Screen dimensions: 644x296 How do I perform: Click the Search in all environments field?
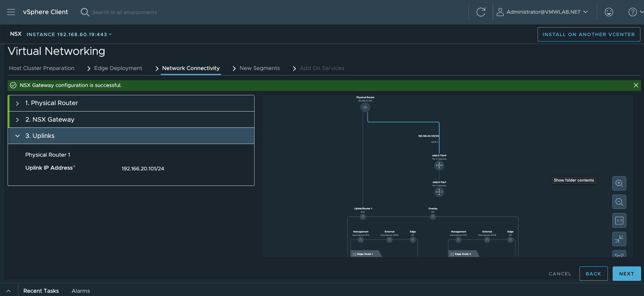pyautogui.click(x=124, y=12)
